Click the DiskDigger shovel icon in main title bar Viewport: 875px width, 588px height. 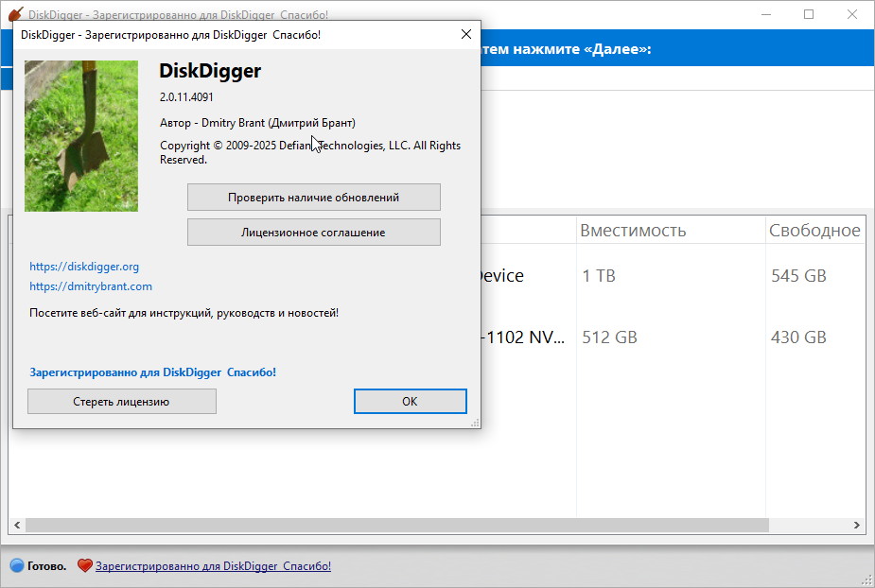[16, 14]
